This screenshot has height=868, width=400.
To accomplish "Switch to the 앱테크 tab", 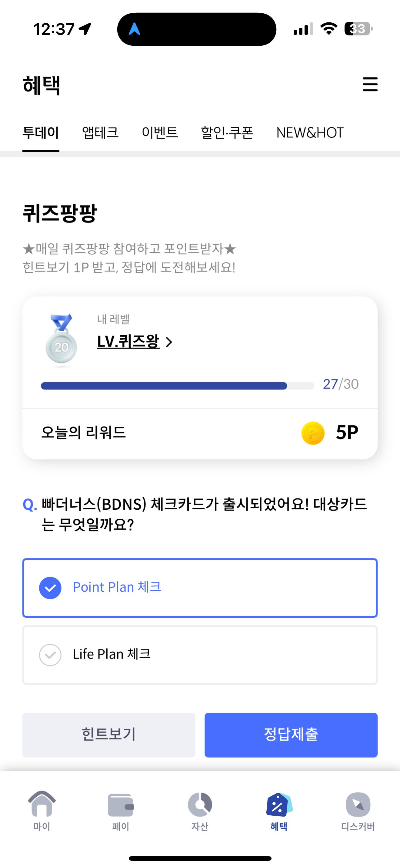I will click(x=100, y=133).
